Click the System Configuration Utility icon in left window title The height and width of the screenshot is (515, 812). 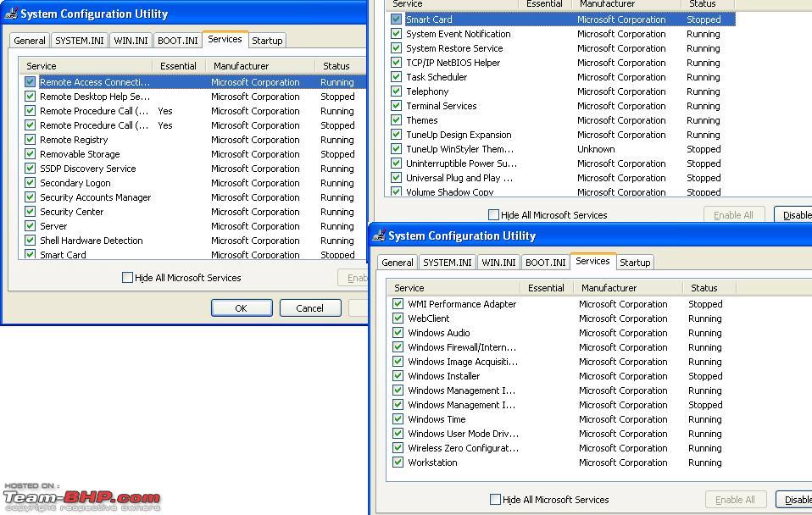[11, 13]
